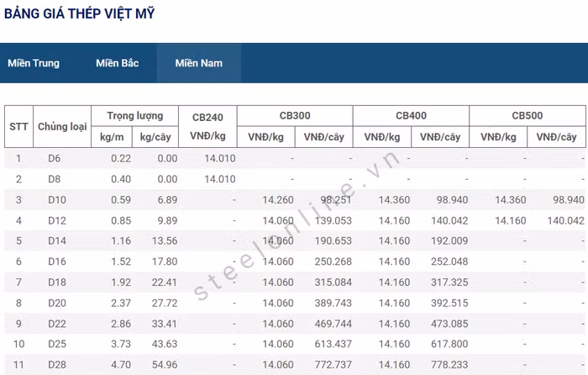Select the D16 row label
The image size is (588, 375).
pos(55,261)
